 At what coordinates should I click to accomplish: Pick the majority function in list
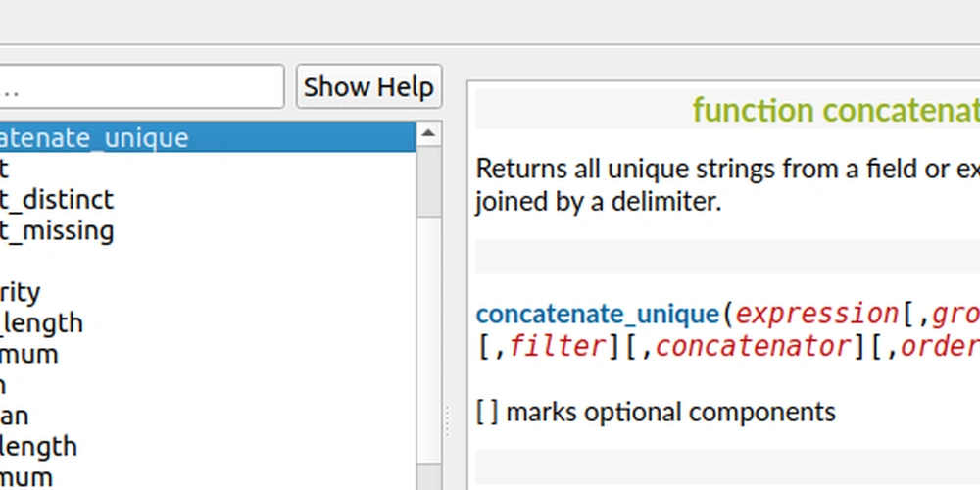(x=20, y=292)
